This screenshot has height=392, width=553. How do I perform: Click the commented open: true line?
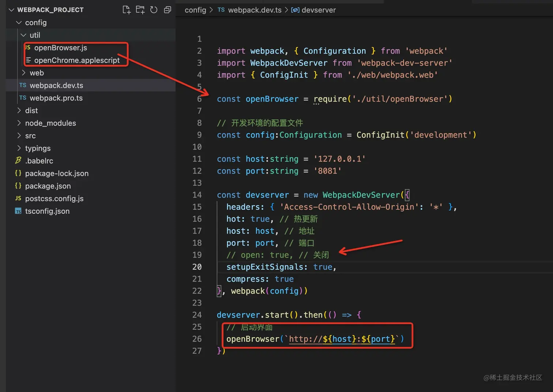pyautogui.click(x=278, y=255)
